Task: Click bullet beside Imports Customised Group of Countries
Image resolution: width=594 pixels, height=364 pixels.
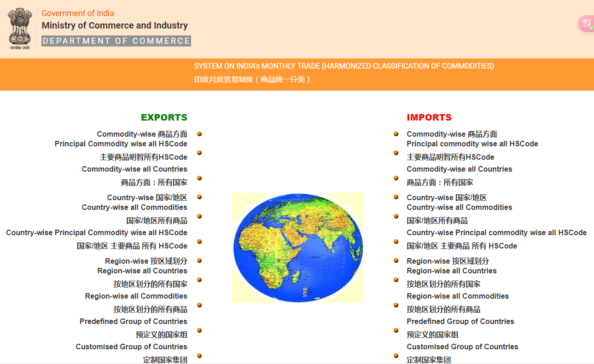Action: tap(396, 356)
